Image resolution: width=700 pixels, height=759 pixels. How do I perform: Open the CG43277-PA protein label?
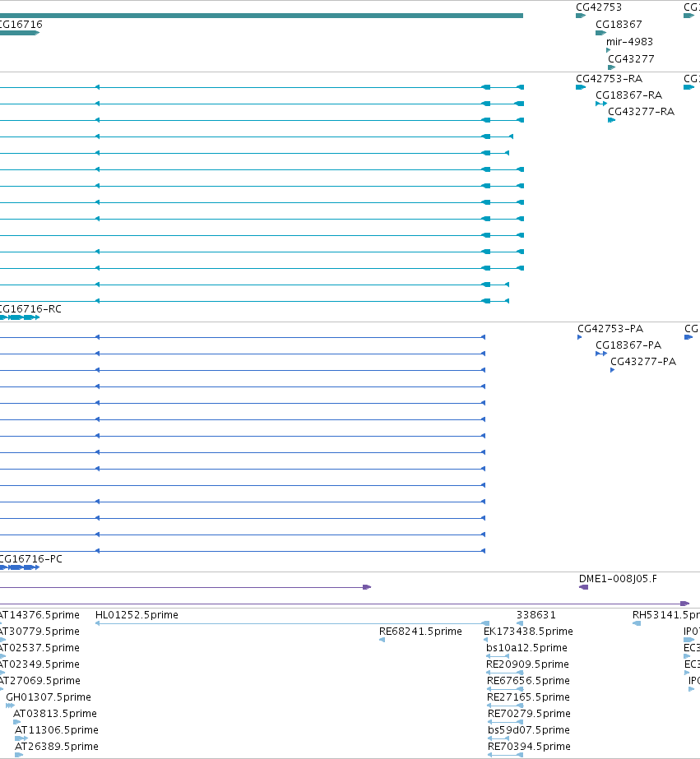point(643,362)
